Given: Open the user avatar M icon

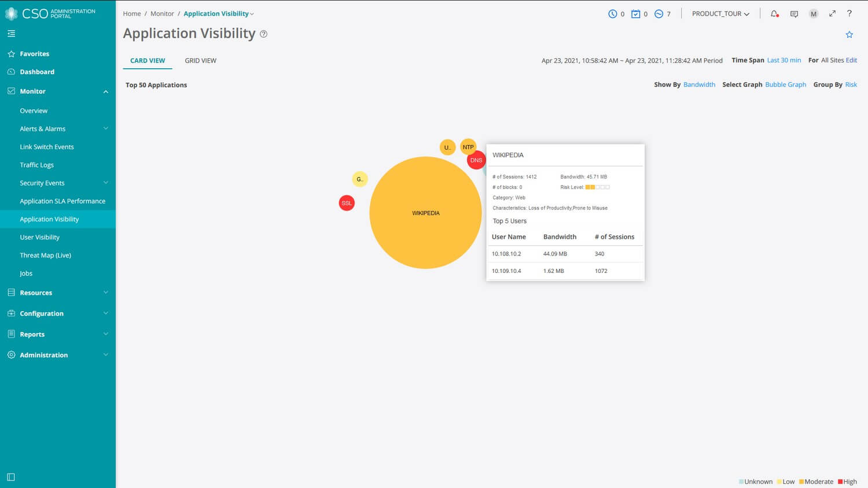Looking at the screenshot, I should (x=813, y=13).
